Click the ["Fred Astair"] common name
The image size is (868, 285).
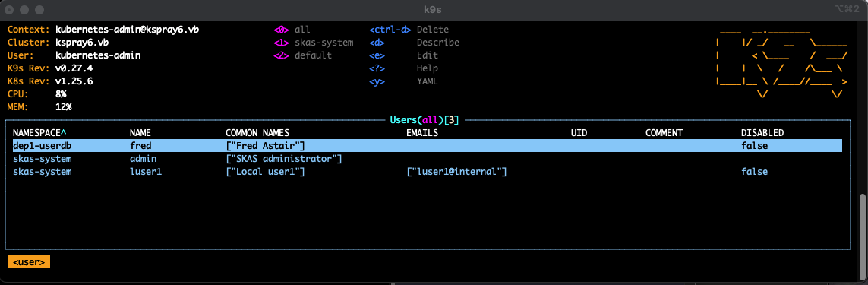(266, 146)
